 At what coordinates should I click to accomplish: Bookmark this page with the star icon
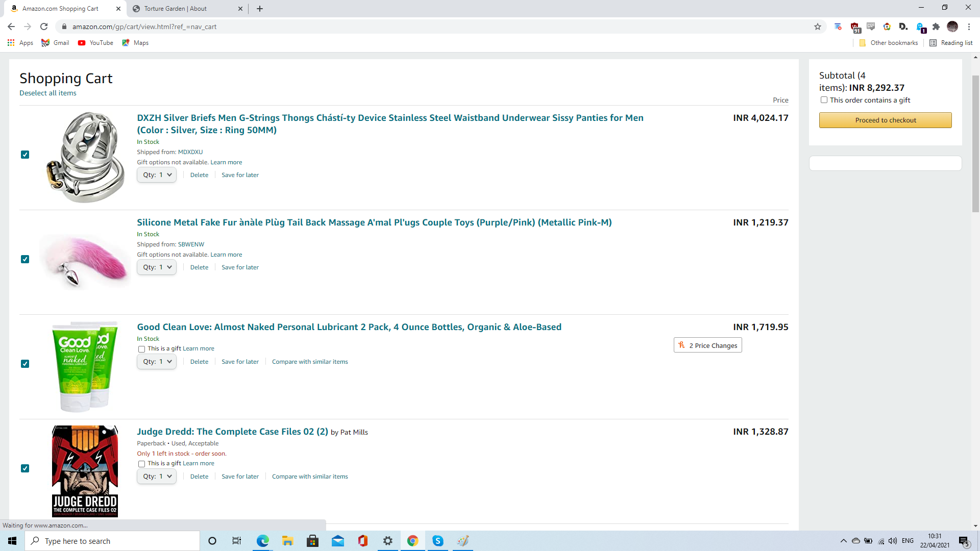coord(818,27)
